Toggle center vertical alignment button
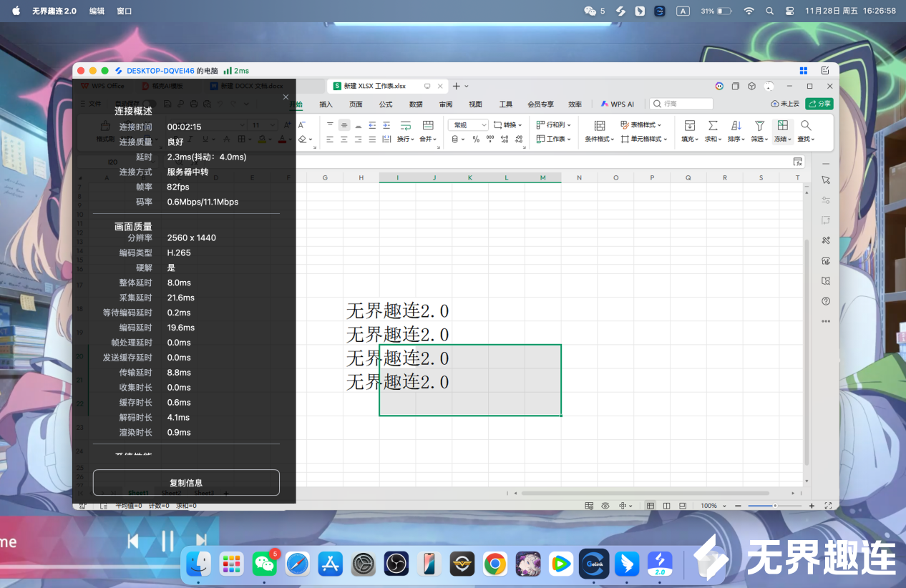 (x=344, y=125)
